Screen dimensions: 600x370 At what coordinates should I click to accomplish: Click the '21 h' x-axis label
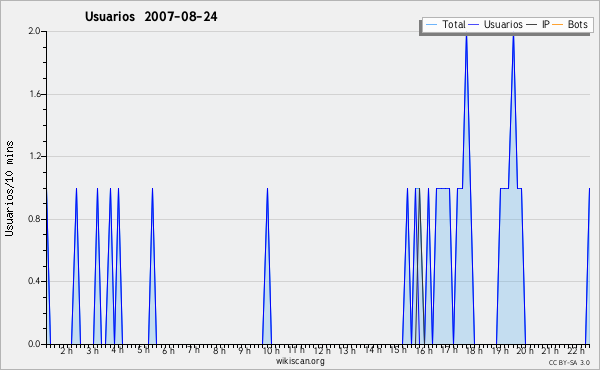tap(550, 350)
